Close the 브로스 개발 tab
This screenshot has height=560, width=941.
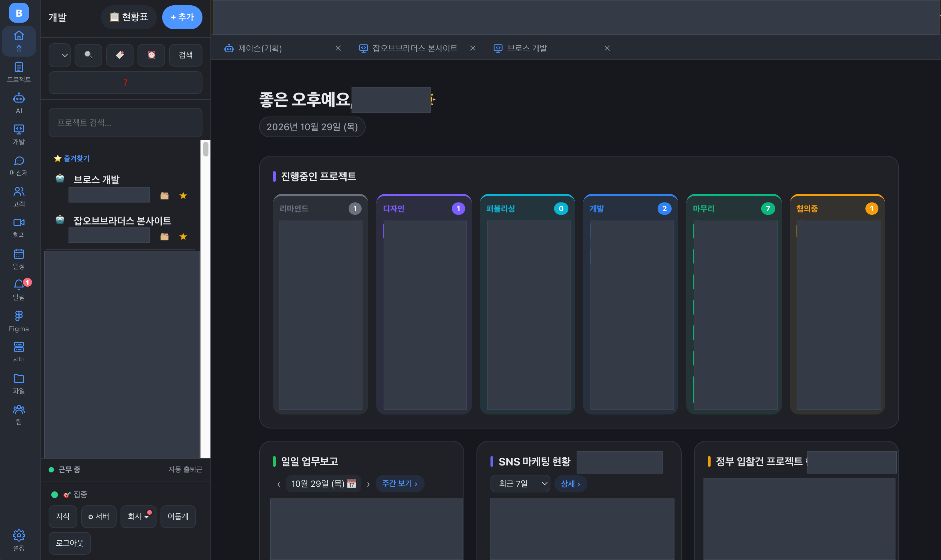607,48
